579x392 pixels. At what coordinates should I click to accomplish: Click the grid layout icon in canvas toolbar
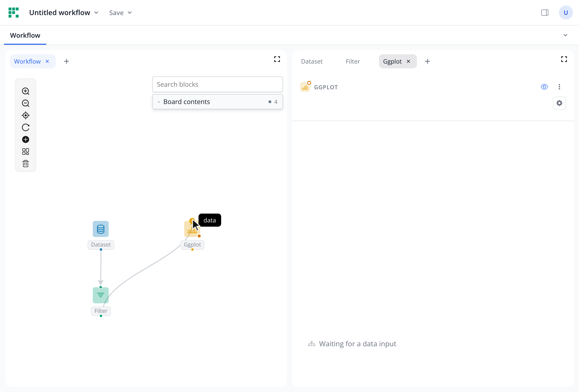(26, 152)
